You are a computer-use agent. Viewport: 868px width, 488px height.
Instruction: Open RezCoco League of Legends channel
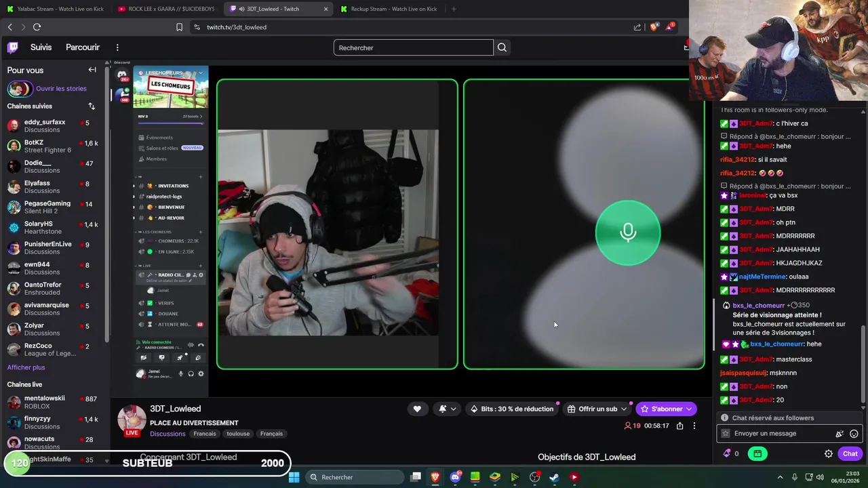54,350
